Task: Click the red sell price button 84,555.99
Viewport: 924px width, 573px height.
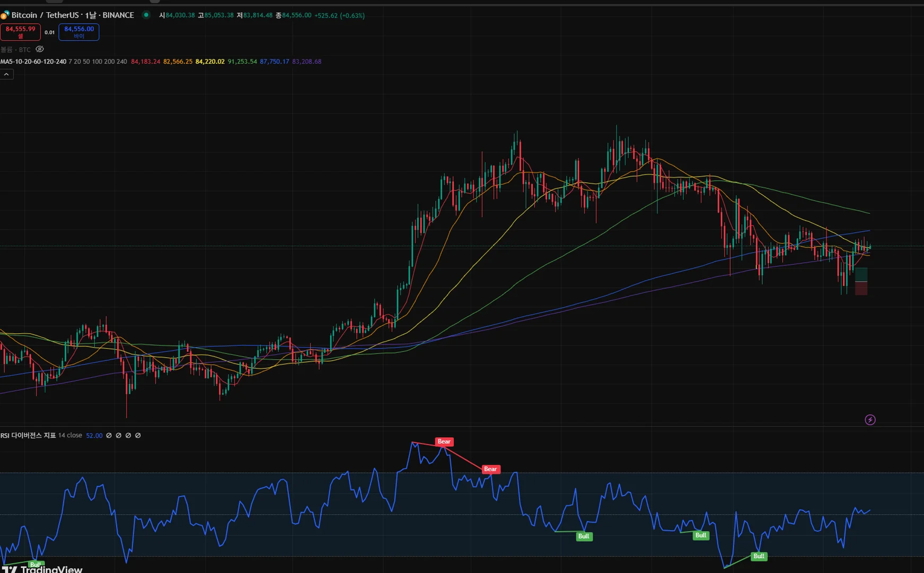Action: tap(20, 32)
